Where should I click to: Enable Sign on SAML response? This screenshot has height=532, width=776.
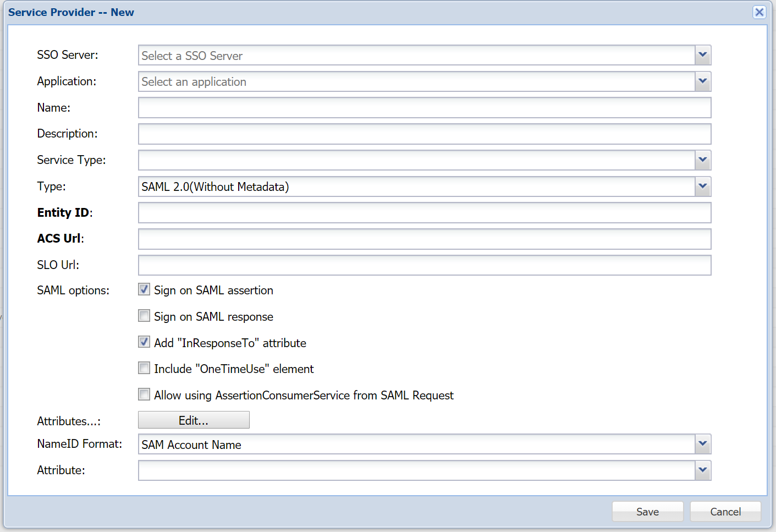[x=144, y=316]
